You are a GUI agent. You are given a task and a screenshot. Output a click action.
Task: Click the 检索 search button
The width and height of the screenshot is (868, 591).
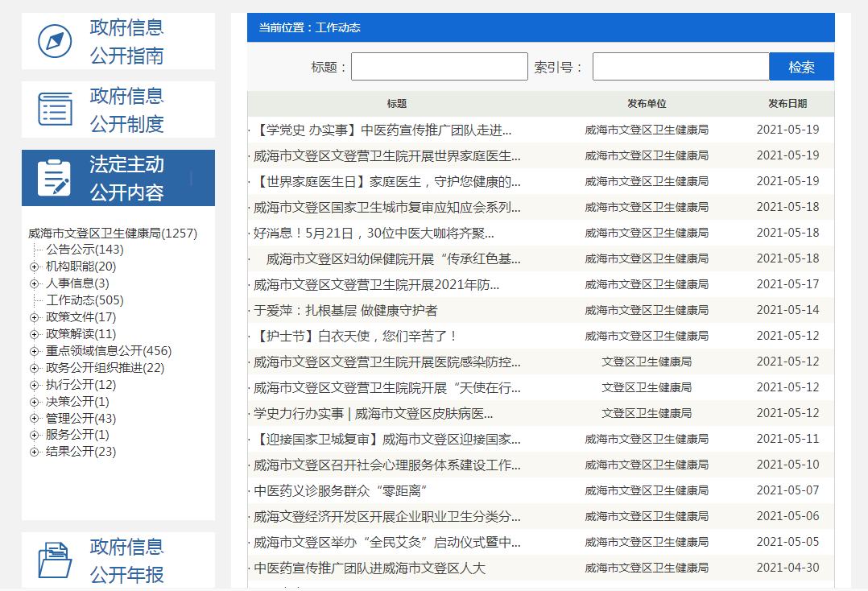[801, 66]
